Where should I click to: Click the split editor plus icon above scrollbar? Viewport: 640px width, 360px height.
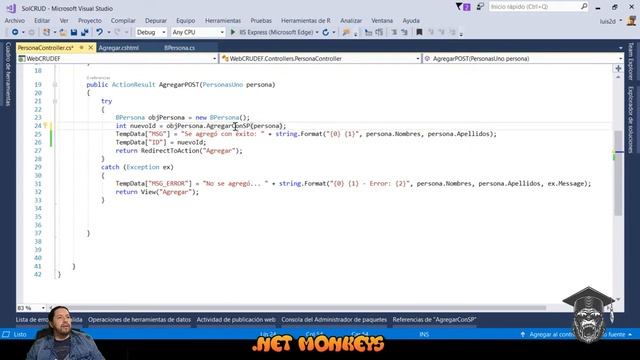pos(618,69)
